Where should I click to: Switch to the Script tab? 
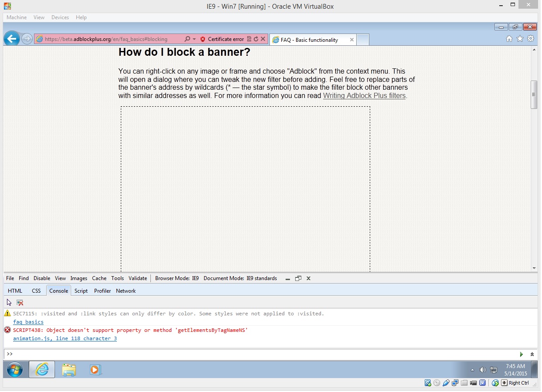pos(81,291)
